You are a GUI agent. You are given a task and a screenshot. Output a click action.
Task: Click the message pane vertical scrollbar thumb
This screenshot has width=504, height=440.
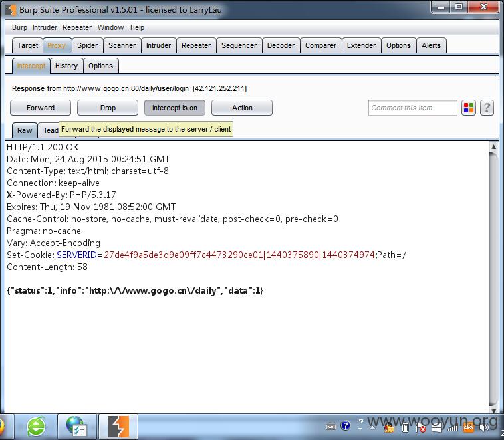493,279
